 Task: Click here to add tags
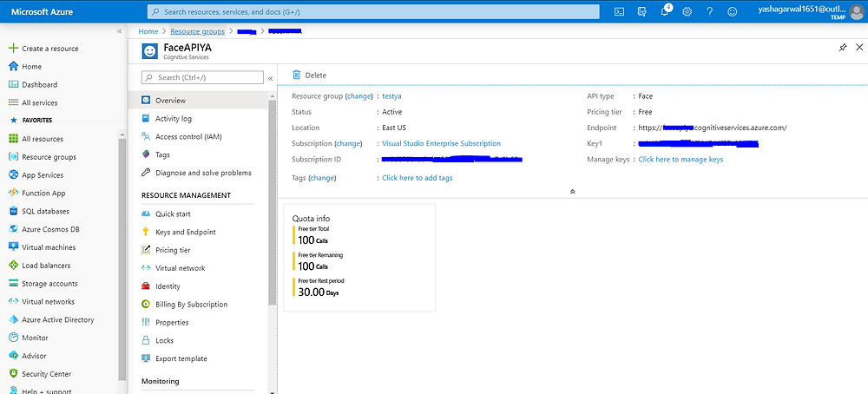click(x=418, y=178)
